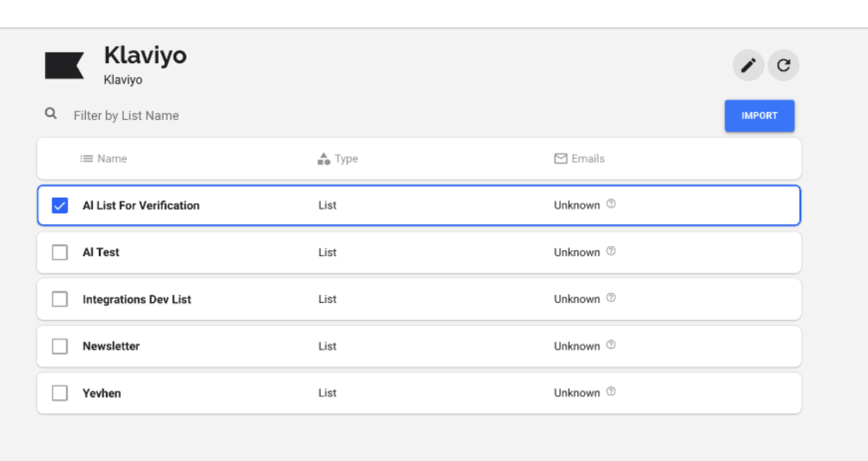Image resolution: width=868 pixels, height=461 pixels.
Task: Enable the Yevhen list checkbox
Action: coord(60,393)
